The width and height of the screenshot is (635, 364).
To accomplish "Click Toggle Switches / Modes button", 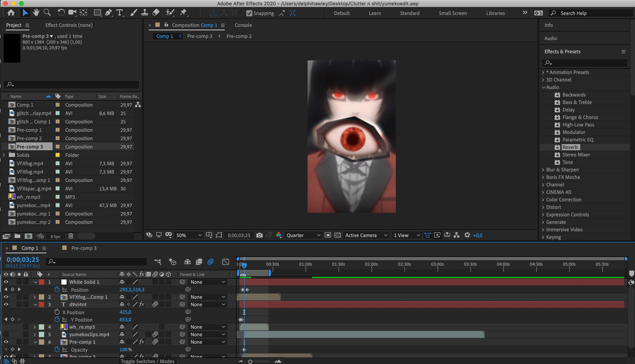I will click(x=147, y=361).
